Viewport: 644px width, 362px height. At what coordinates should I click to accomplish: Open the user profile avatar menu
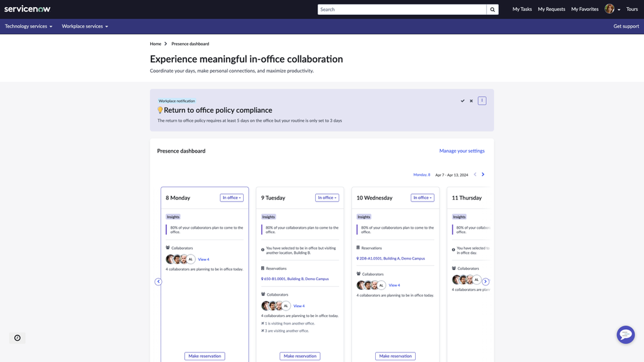coord(611,9)
